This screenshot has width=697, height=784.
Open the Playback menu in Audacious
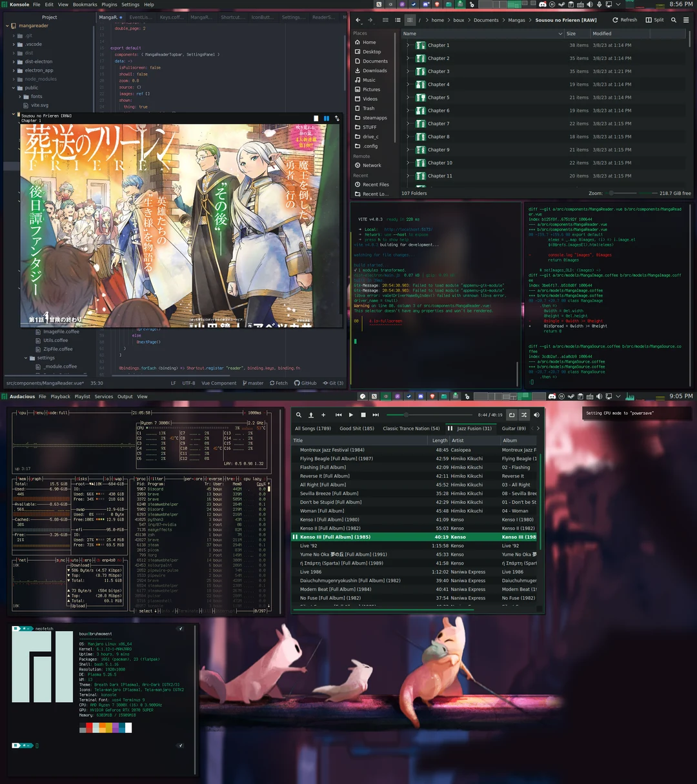click(x=60, y=396)
